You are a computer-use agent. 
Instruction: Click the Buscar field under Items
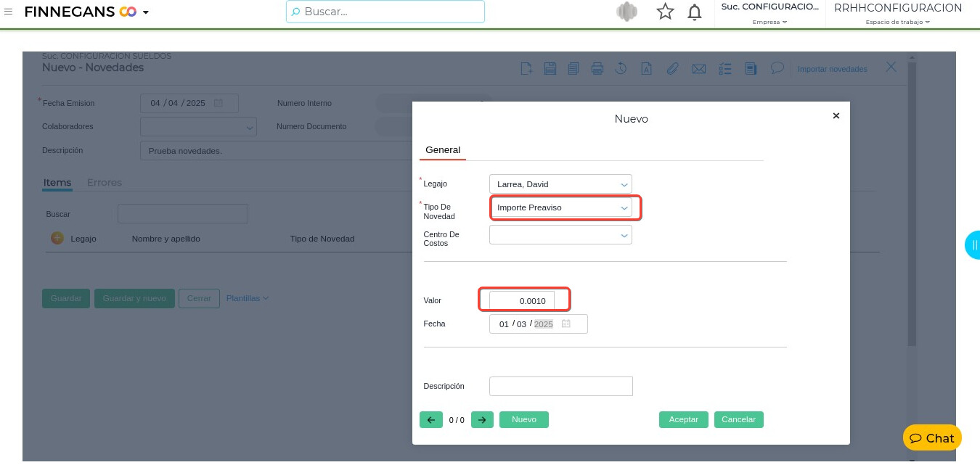(183, 214)
